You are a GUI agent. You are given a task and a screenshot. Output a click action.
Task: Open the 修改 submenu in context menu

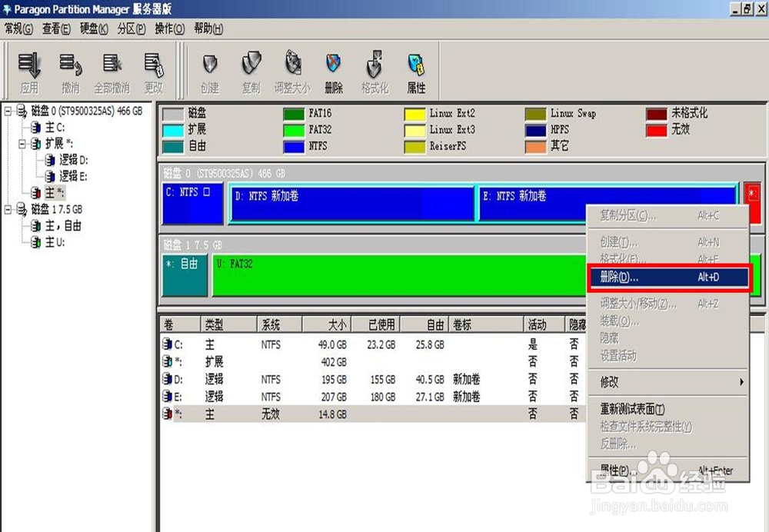tap(668, 381)
